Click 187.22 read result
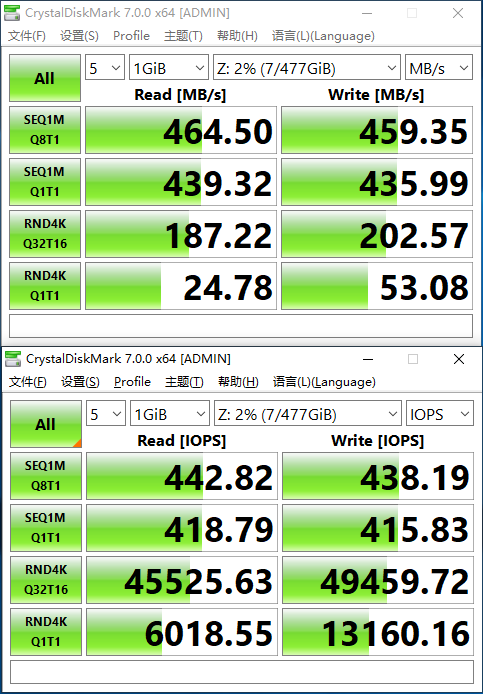Screen dimensions: 483x694 point(181,234)
